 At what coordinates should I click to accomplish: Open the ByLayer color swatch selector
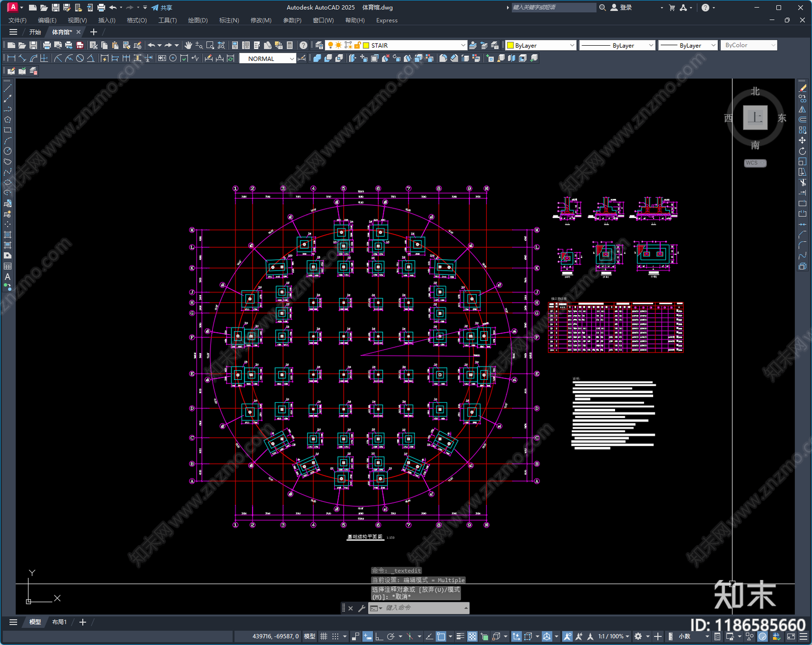[x=541, y=45]
